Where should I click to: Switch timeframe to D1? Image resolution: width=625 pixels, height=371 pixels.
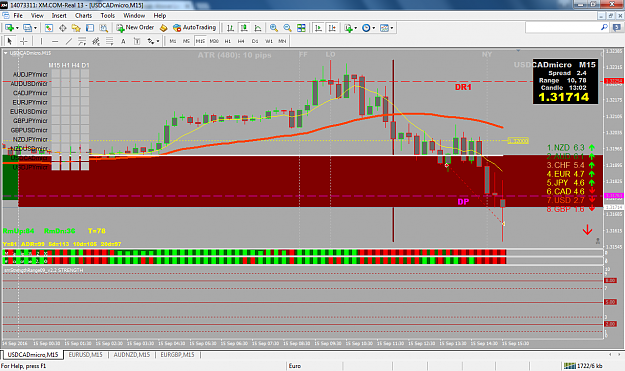[255, 41]
